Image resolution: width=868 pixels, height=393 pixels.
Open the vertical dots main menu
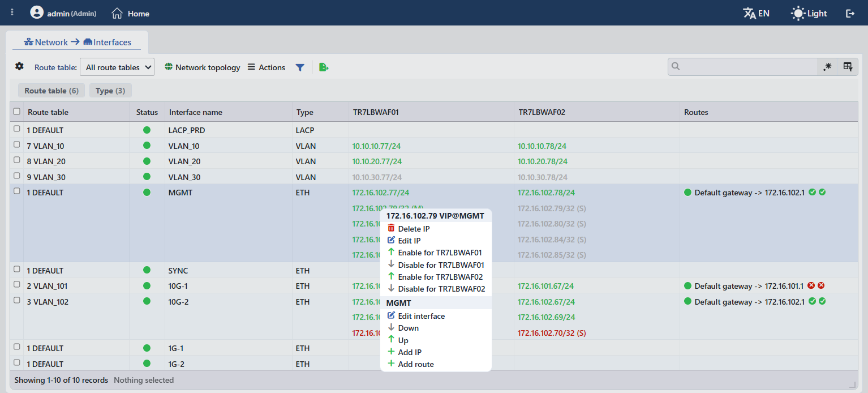[x=12, y=12]
